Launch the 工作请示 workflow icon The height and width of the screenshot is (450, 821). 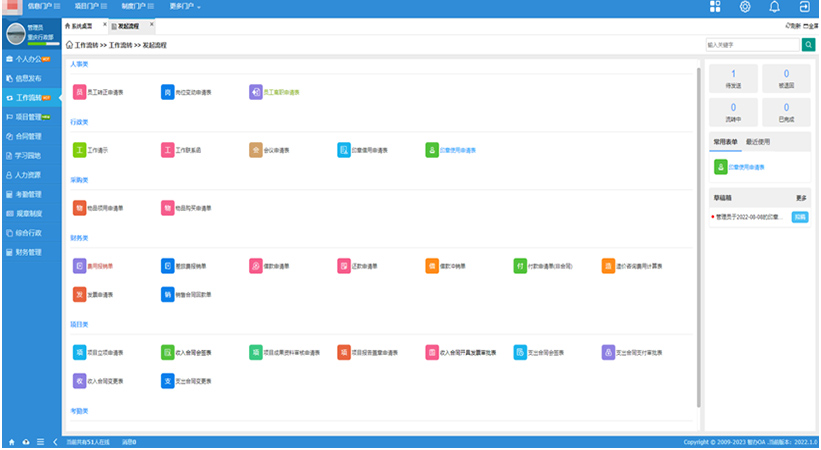point(79,150)
